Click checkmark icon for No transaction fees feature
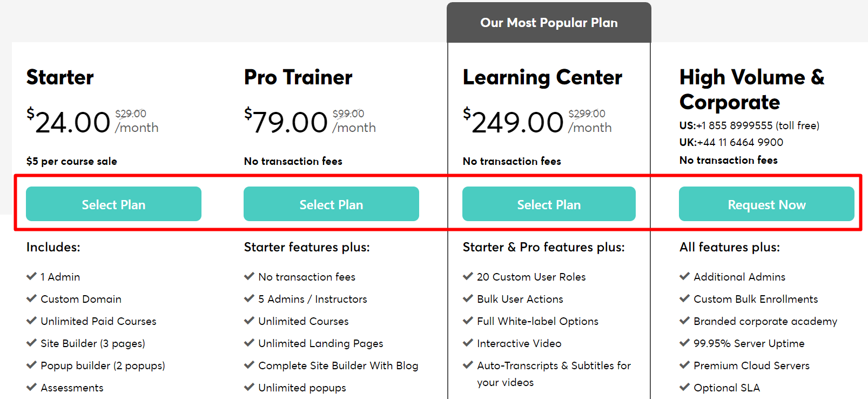 pos(249,276)
